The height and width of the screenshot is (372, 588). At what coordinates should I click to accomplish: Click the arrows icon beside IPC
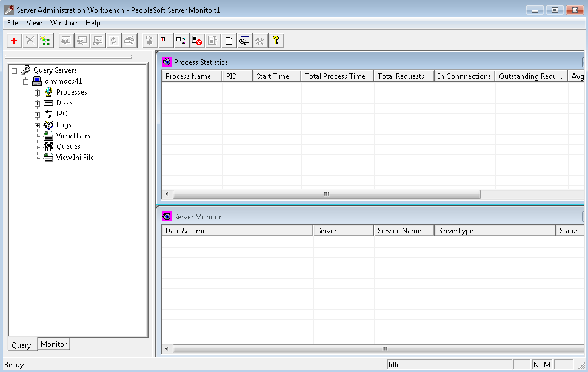(48, 114)
